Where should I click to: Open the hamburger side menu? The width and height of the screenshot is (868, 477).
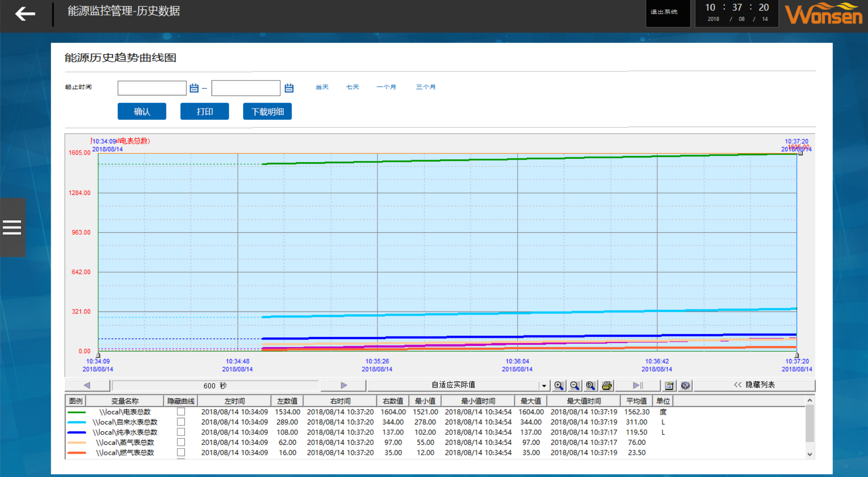click(12, 227)
